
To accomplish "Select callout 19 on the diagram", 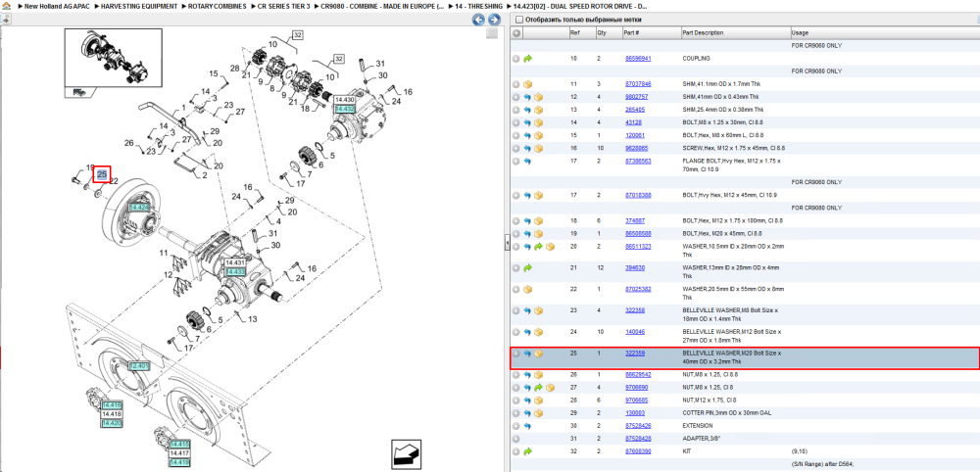I will tap(90, 168).
